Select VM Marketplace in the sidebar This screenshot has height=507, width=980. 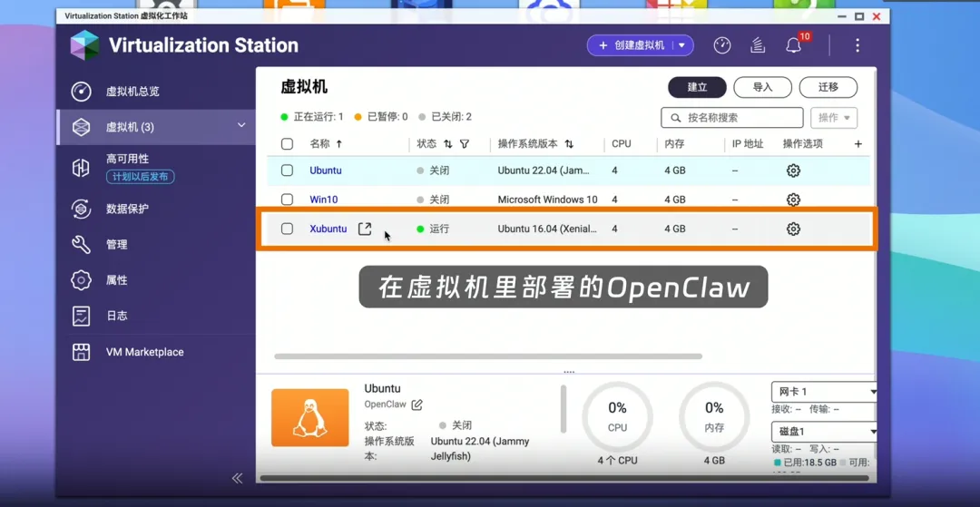click(156, 352)
